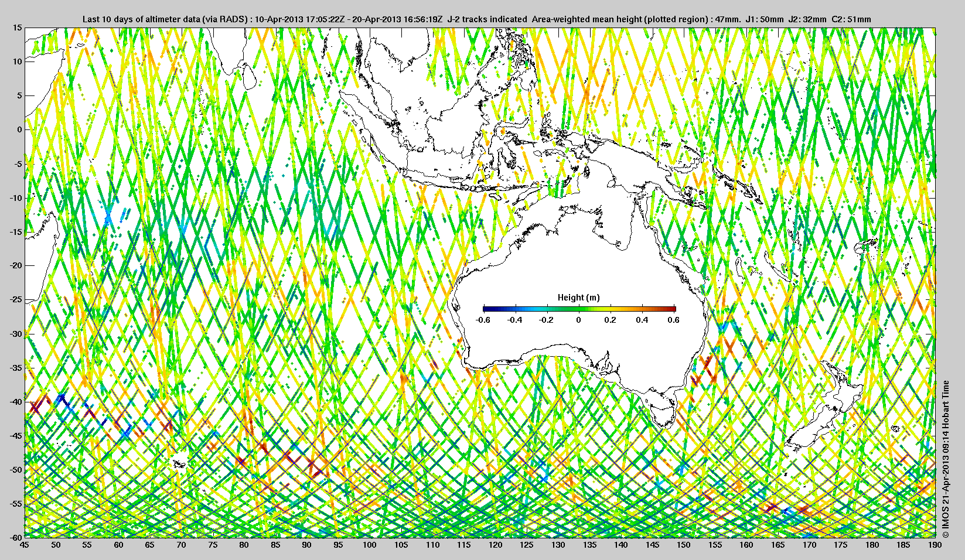
Task: Click the "C2: 51mm" value in title
Action: click(x=851, y=19)
